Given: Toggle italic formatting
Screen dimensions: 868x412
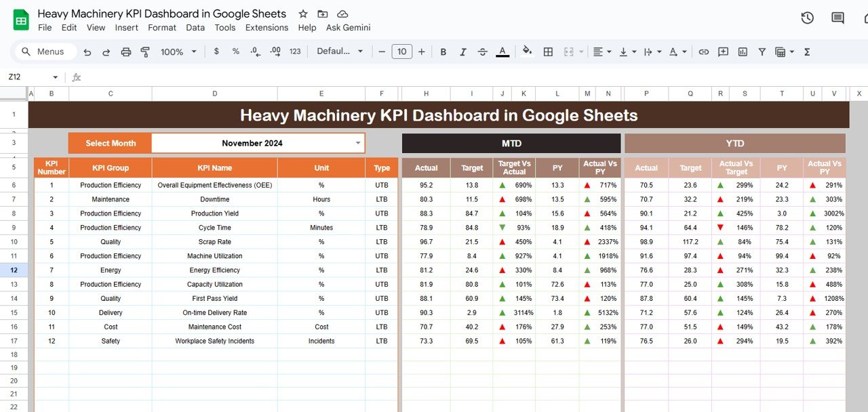Looking at the screenshot, I should (x=462, y=52).
